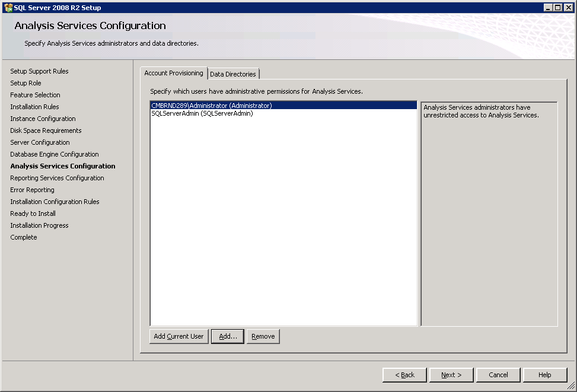Click Server Configuration step in sidebar
577x392 pixels.
pyautogui.click(x=40, y=142)
